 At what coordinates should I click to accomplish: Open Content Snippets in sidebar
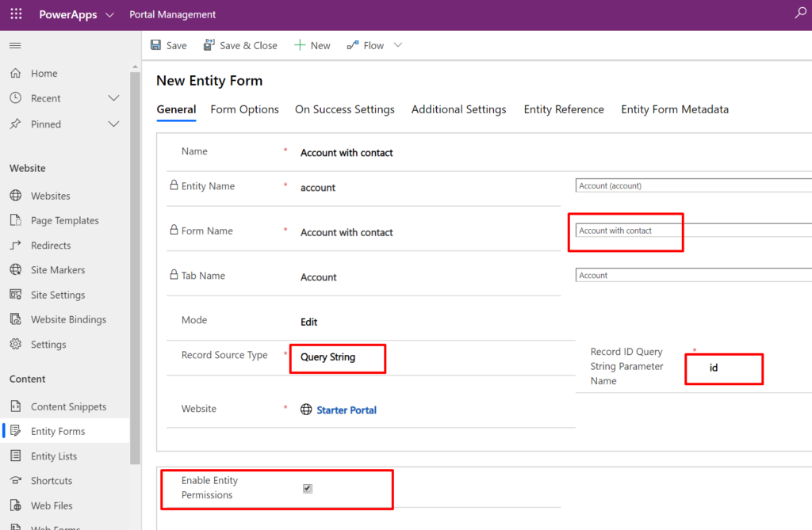pyautogui.click(x=68, y=407)
